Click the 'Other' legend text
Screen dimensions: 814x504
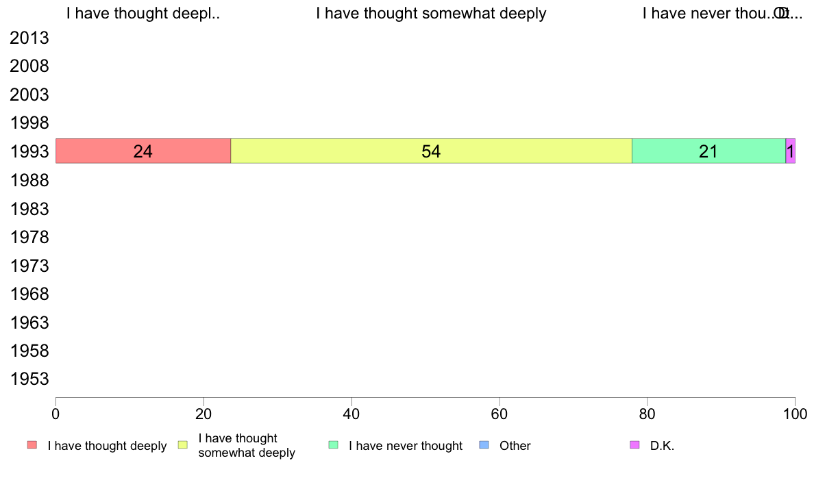(x=515, y=446)
